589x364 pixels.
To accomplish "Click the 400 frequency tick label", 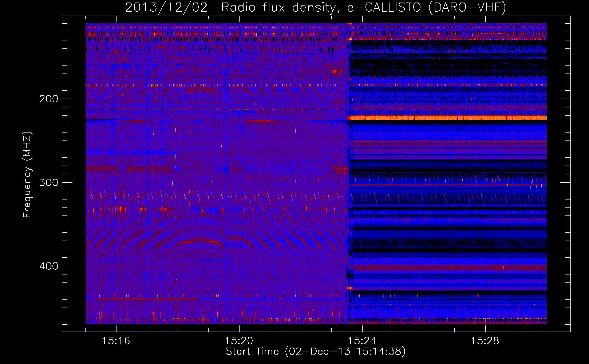I will (49, 266).
